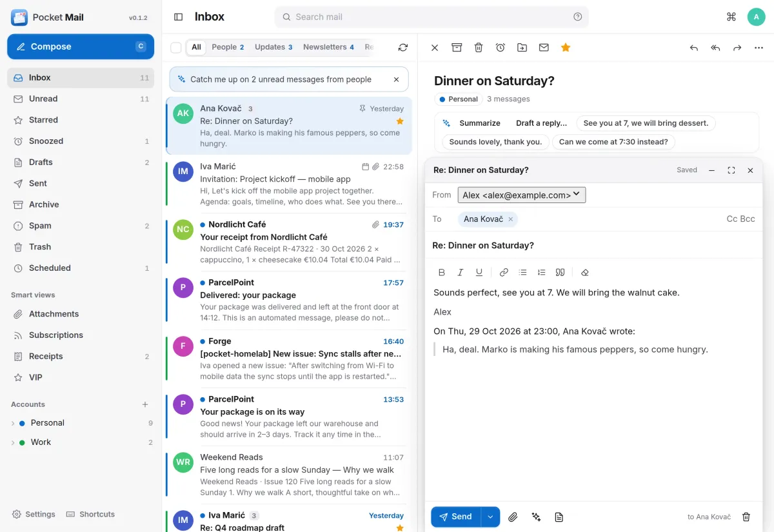Click the Summarize suggestion
Image resolution: width=774 pixels, height=532 pixels.
tap(472, 123)
